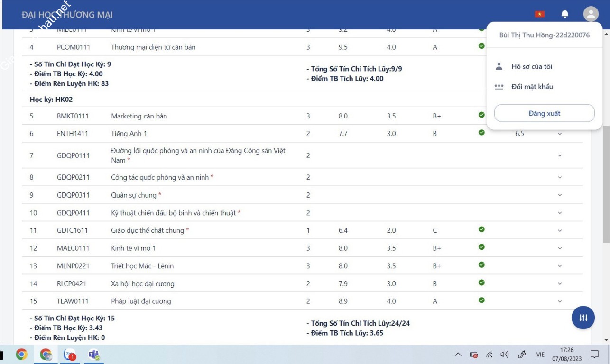Open Microsoft Teams from the taskbar
The width and height of the screenshot is (610, 364).
tap(93, 355)
